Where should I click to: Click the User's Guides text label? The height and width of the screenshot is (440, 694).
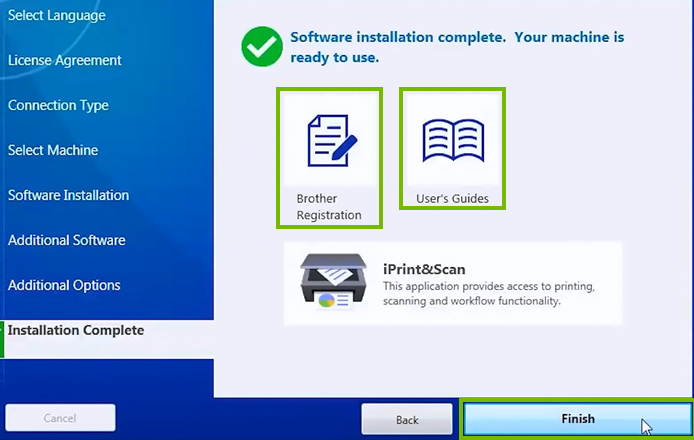tap(452, 198)
